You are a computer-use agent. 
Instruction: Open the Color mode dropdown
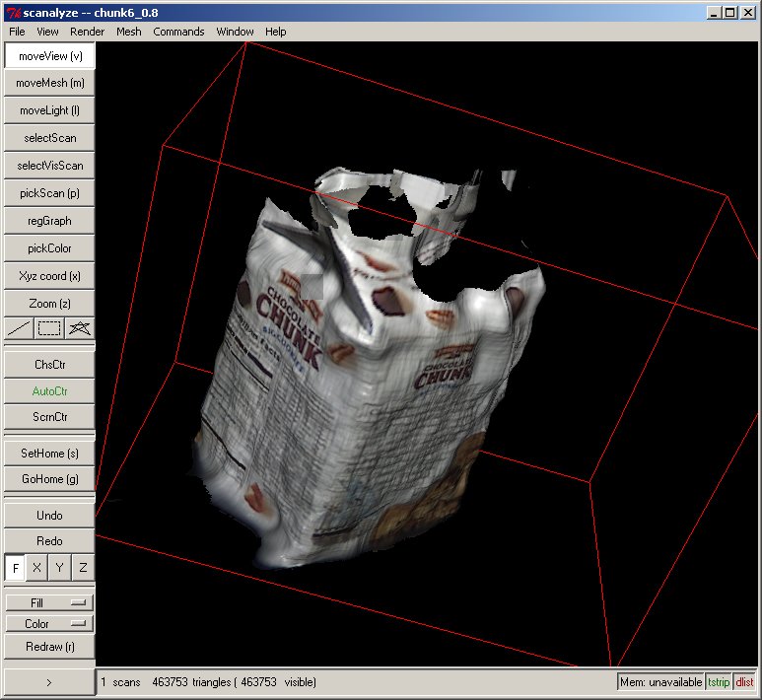click(x=49, y=624)
